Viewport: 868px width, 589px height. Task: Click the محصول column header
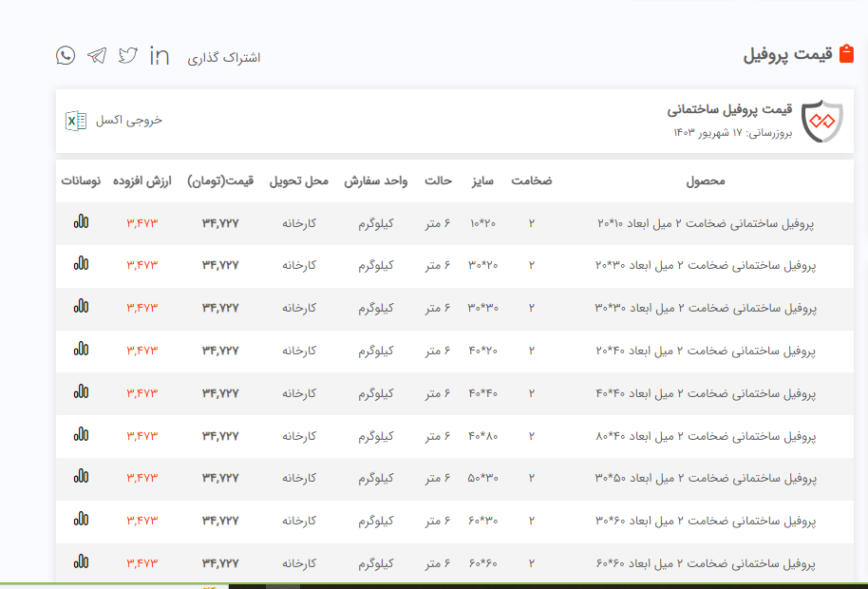706,180
